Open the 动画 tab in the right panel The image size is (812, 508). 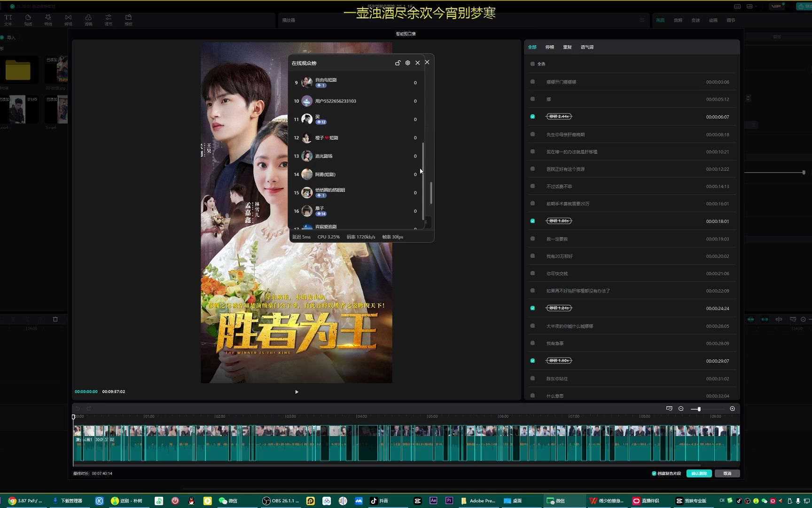click(713, 20)
